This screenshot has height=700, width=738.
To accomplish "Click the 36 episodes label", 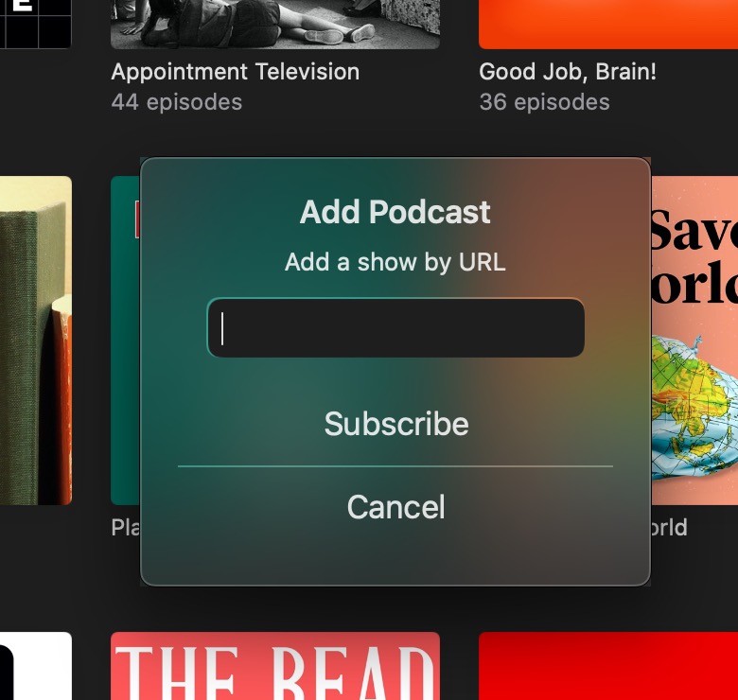I will coord(544,102).
